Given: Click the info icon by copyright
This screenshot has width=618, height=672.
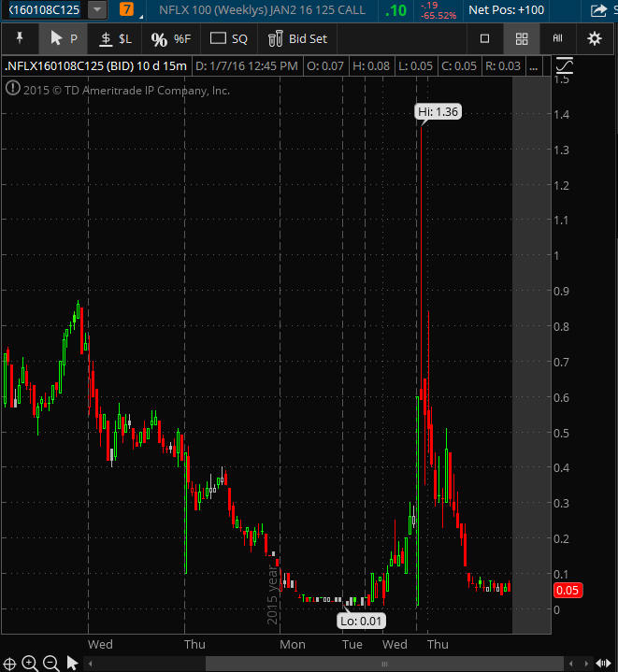Looking at the screenshot, I should (13, 88).
